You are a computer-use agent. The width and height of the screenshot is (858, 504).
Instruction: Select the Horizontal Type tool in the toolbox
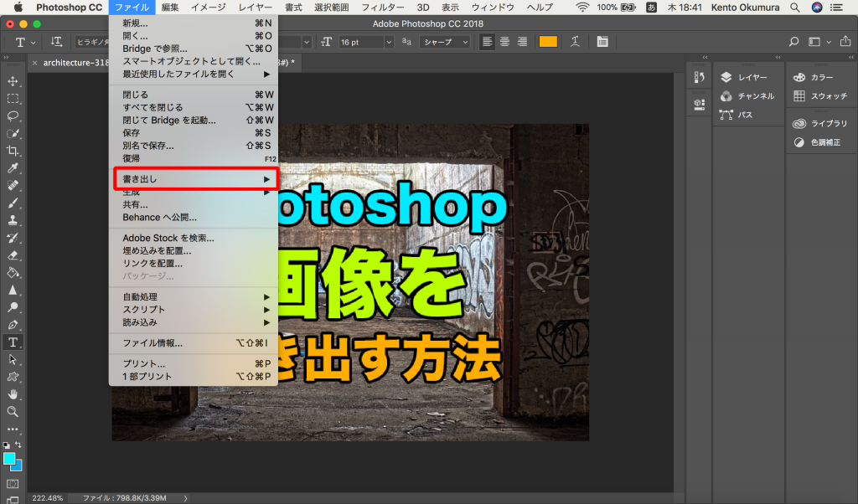tap(13, 342)
